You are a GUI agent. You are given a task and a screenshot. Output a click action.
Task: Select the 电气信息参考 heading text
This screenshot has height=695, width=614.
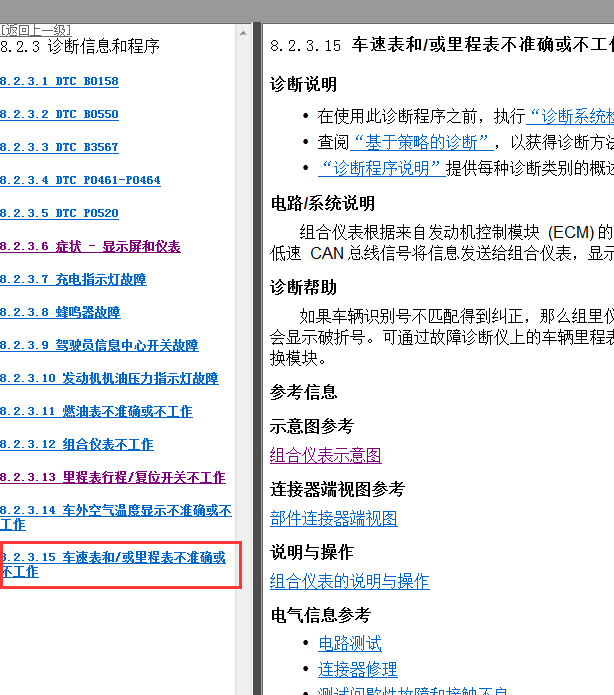321,615
